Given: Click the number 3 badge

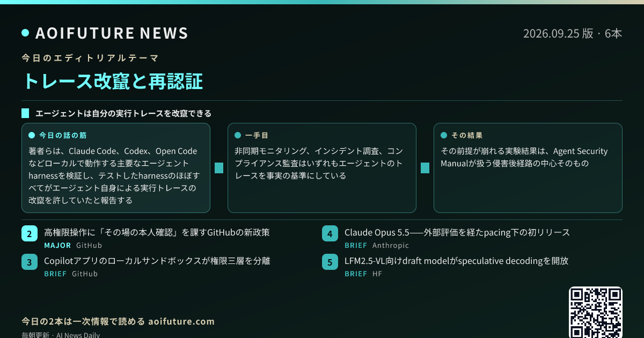Looking at the screenshot, I should [x=29, y=262].
